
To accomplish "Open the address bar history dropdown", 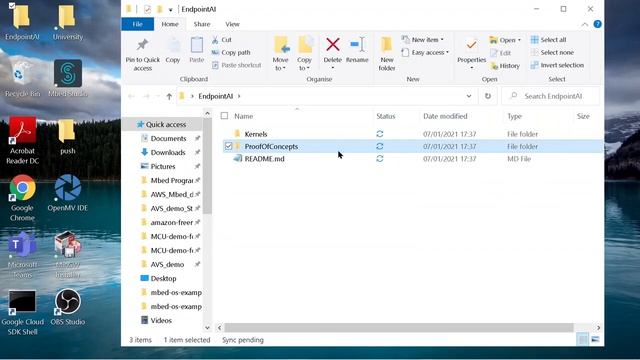I will click(x=469, y=96).
